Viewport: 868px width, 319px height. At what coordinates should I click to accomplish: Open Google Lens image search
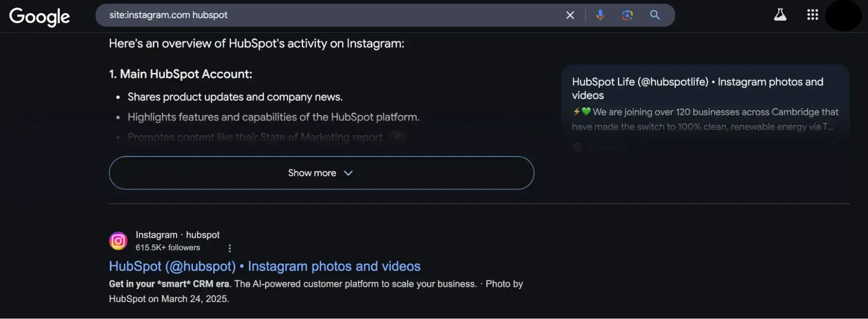click(x=627, y=15)
